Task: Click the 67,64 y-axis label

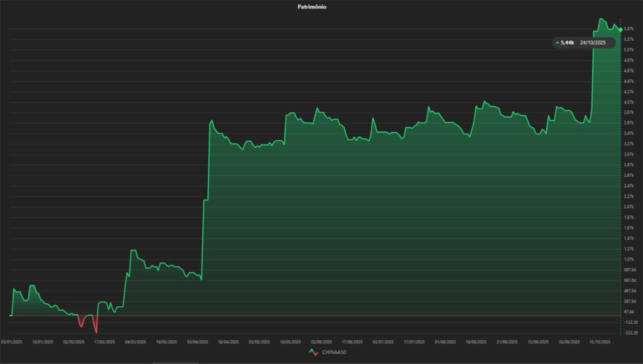Action: pyautogui.click(x=630, y=311)
